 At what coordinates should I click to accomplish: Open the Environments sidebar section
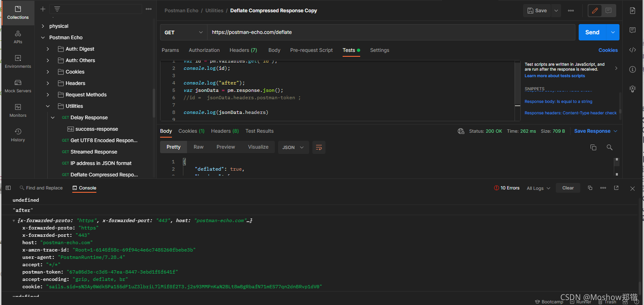point(18,62)
